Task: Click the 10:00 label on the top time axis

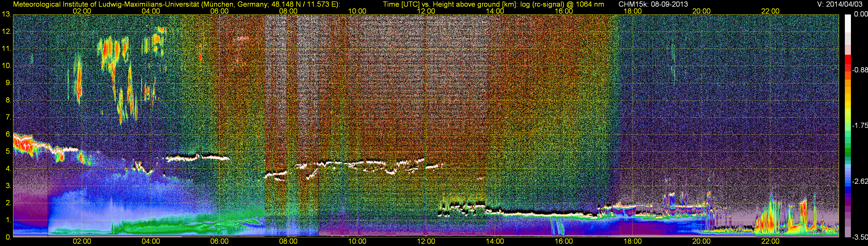Action: (x=357, y=11)
